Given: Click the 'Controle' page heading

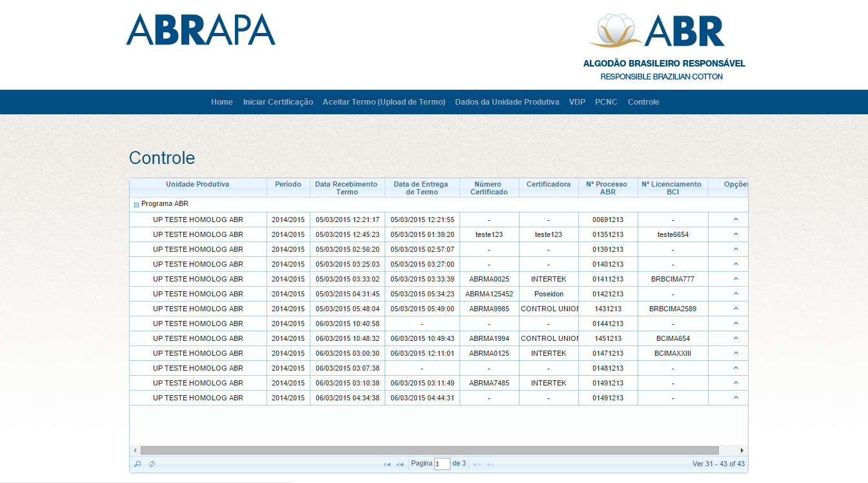Looking at the screenshot, I should 162,158.
